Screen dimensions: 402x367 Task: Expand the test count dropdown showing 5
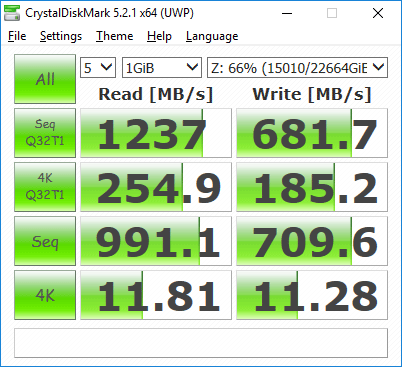point(98,68)
